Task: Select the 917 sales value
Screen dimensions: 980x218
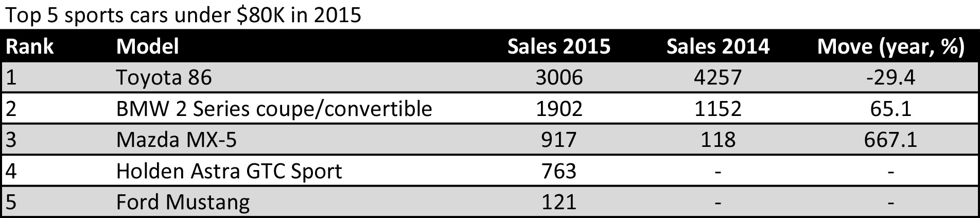Action: tap(559, 140)
